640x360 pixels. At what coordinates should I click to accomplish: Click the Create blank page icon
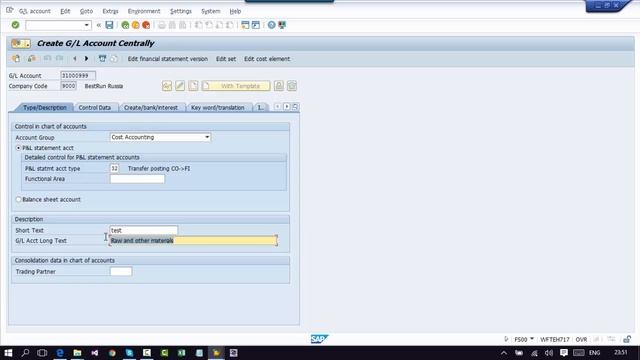tap(193, 86)
